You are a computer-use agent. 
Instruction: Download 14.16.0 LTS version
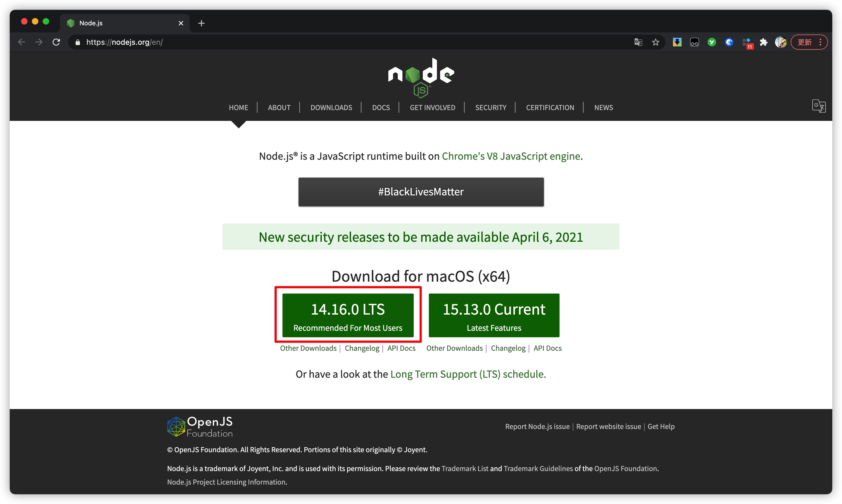coord(348,315)
